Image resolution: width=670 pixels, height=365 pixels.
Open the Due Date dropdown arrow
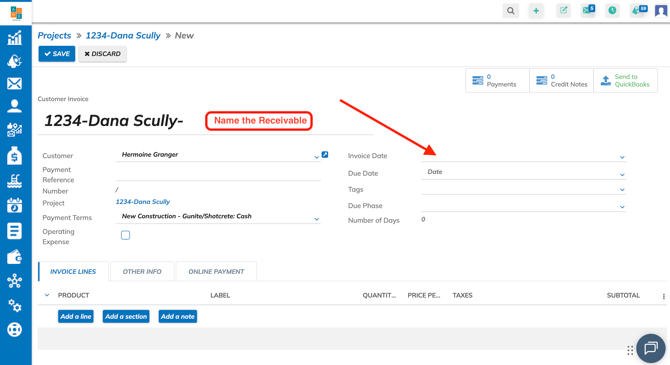coord(622,175)
